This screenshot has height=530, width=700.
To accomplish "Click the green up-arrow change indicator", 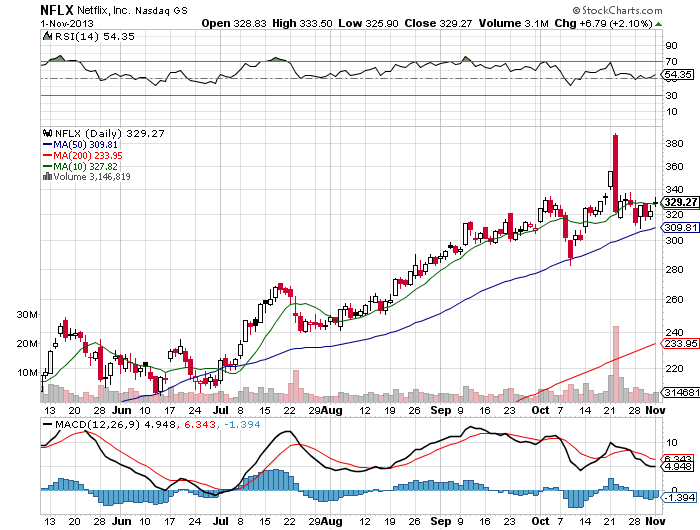I will [658, 24].
